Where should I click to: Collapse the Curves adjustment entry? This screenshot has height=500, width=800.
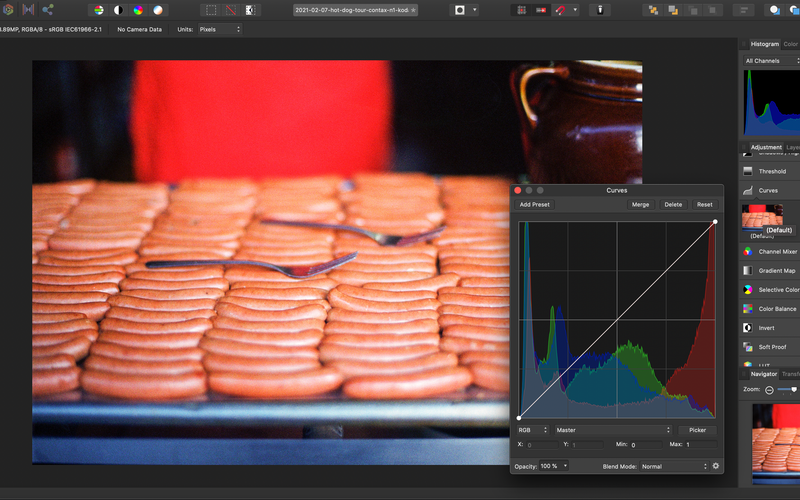[769, 190]
